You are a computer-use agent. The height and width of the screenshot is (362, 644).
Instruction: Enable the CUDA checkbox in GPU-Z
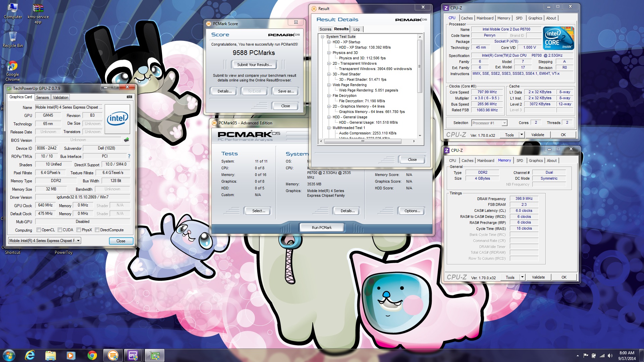(x=60, y=230)
